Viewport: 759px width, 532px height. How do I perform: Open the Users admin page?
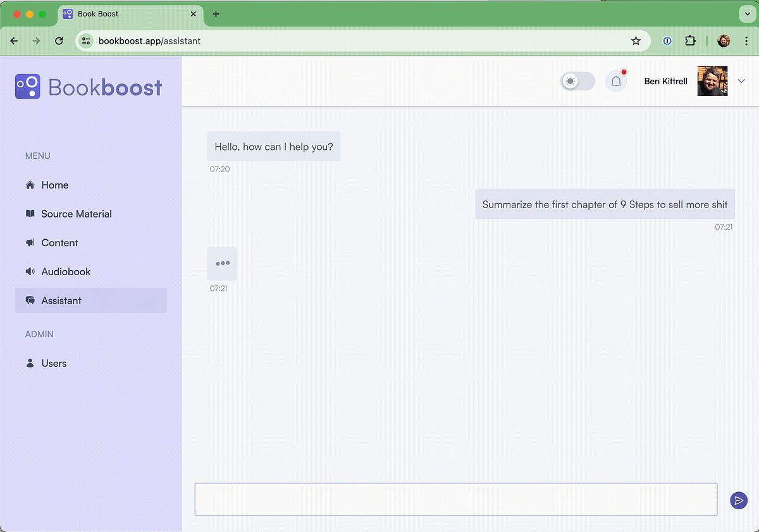pos(91,363)
